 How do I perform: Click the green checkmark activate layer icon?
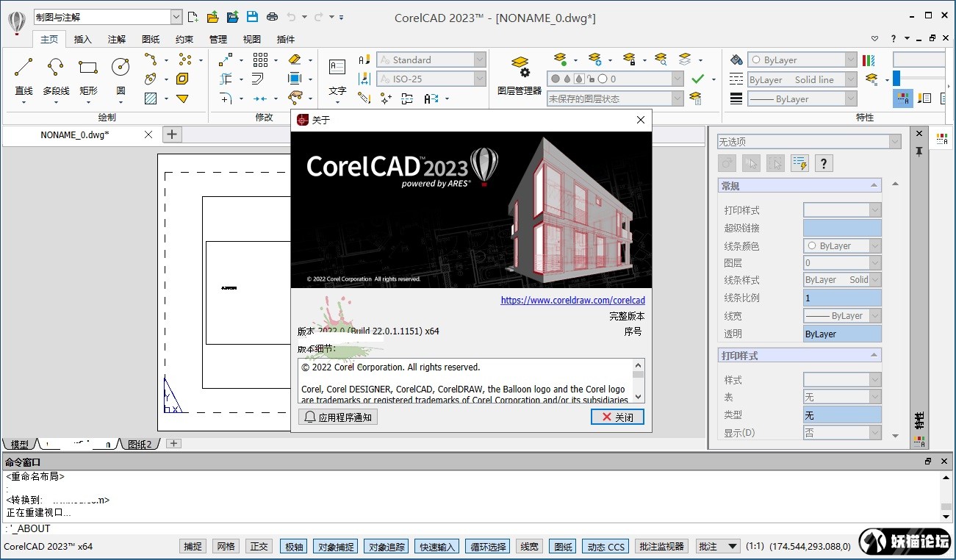[x=698, y=79]
